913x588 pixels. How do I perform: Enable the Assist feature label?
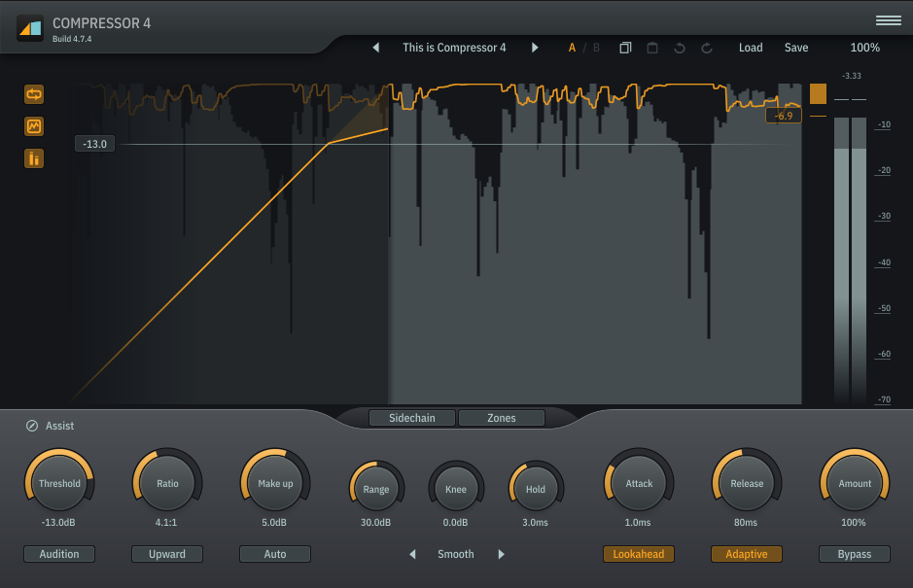click(59, 426)
